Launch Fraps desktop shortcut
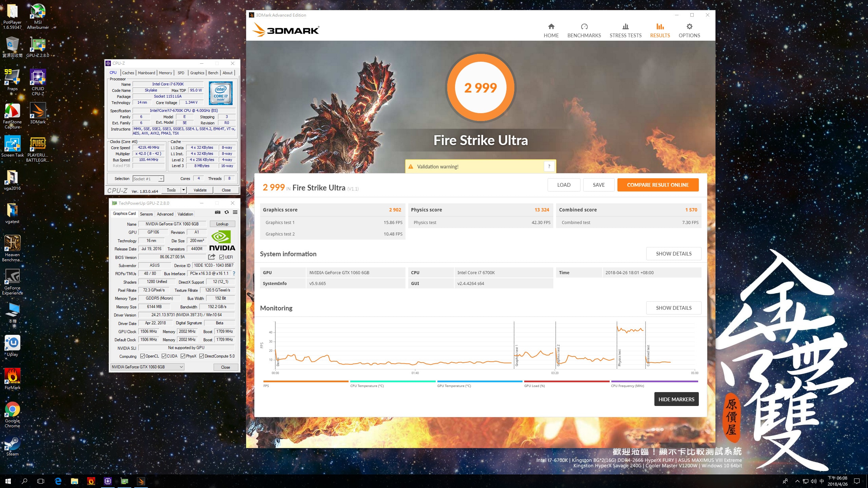868x488 pixels. [x=13, y=80]
